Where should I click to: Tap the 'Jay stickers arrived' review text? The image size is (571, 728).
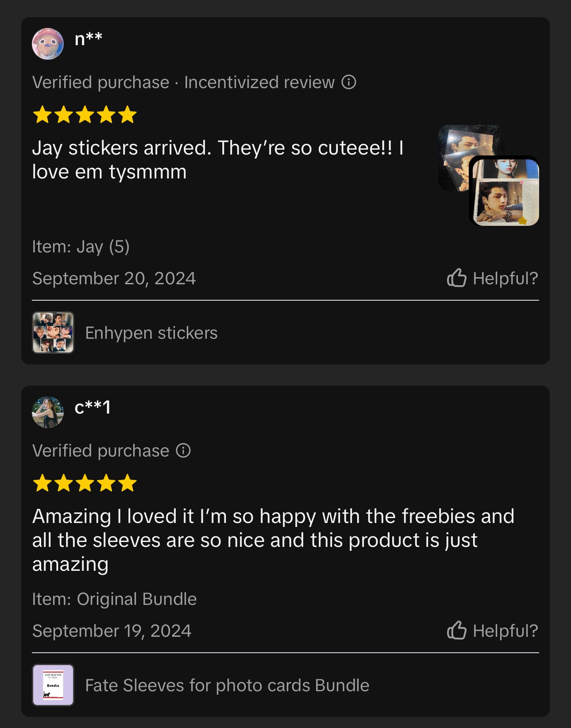218,160
